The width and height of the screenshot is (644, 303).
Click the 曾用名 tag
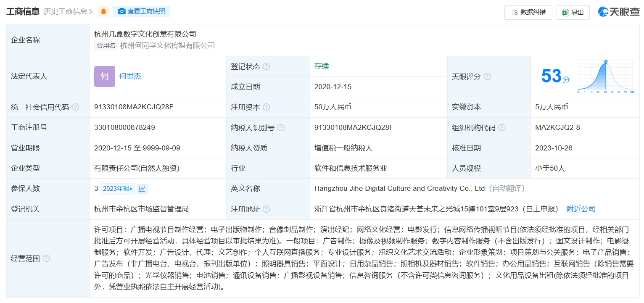click(106, 45)
